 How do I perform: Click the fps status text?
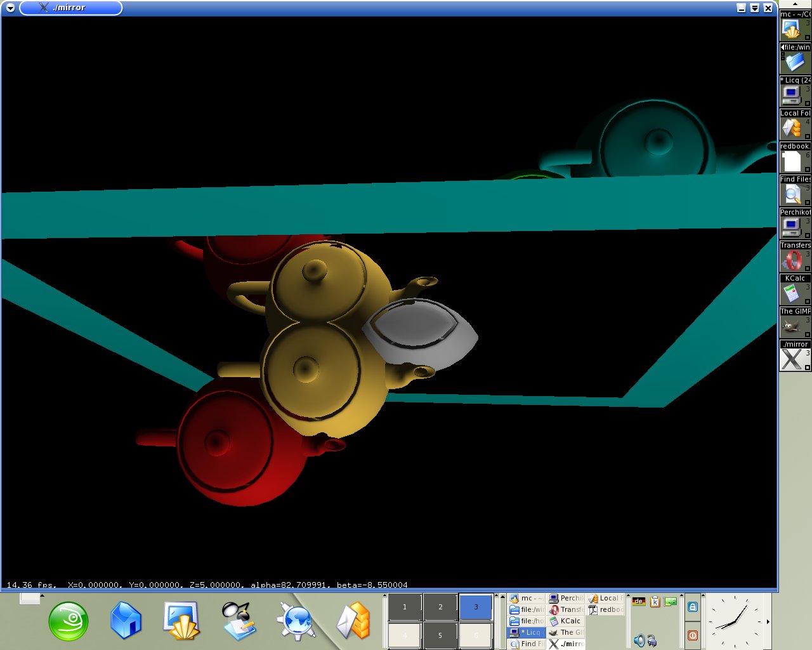(32, 585)
